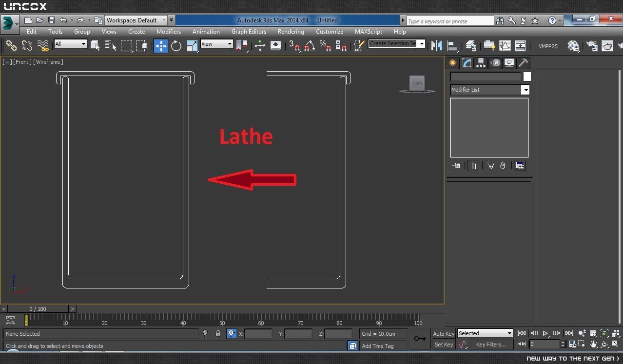
Task: Activate the Select and Move tool
Action: pyautogui.click(x=160, y=46)
